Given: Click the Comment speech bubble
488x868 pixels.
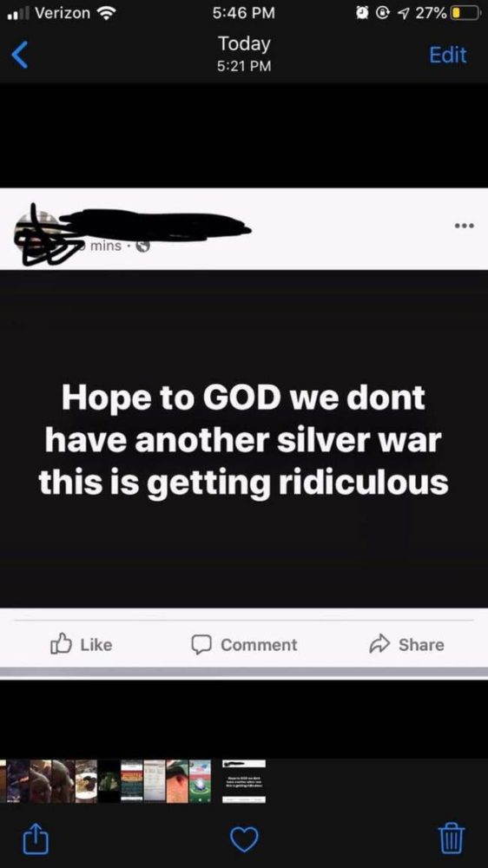Looking at the screenshot, I should (x=244, y=644).
